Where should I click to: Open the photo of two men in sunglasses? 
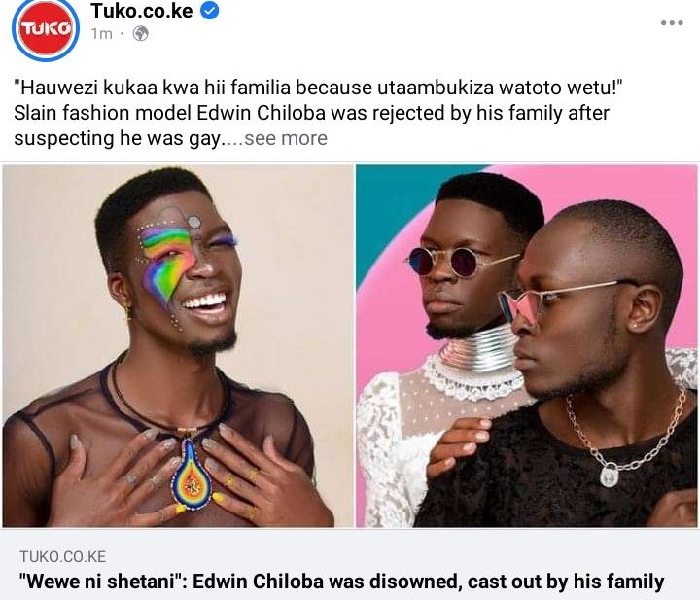[x=526, y=346]
